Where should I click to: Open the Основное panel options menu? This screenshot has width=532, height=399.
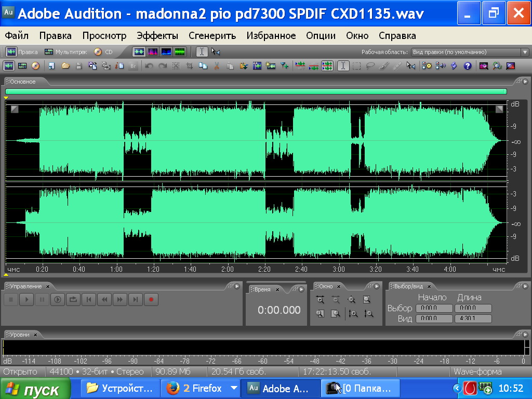[525, 82]
